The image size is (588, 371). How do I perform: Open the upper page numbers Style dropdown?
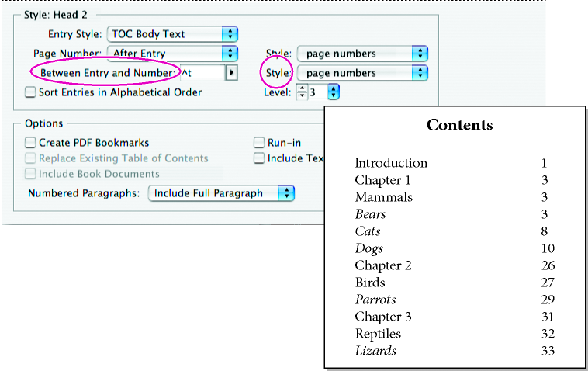pos(362,54)
